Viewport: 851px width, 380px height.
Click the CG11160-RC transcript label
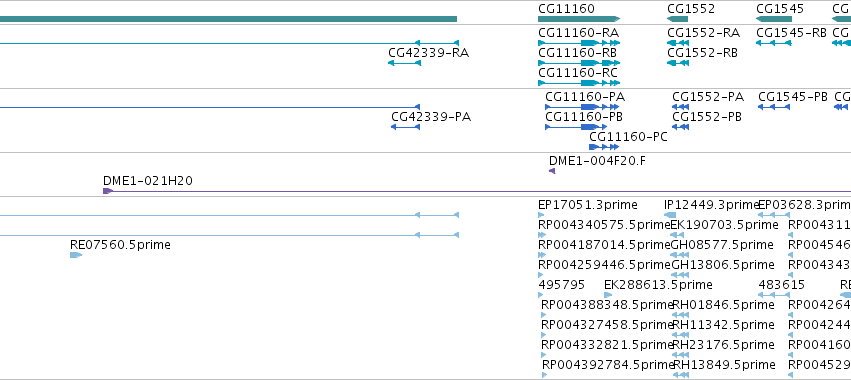pos(578,73)
